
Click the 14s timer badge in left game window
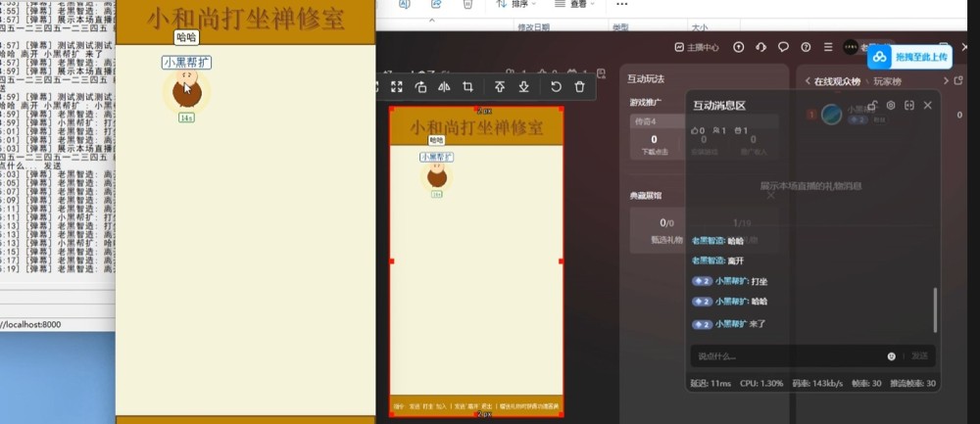(x=186, y=118)
